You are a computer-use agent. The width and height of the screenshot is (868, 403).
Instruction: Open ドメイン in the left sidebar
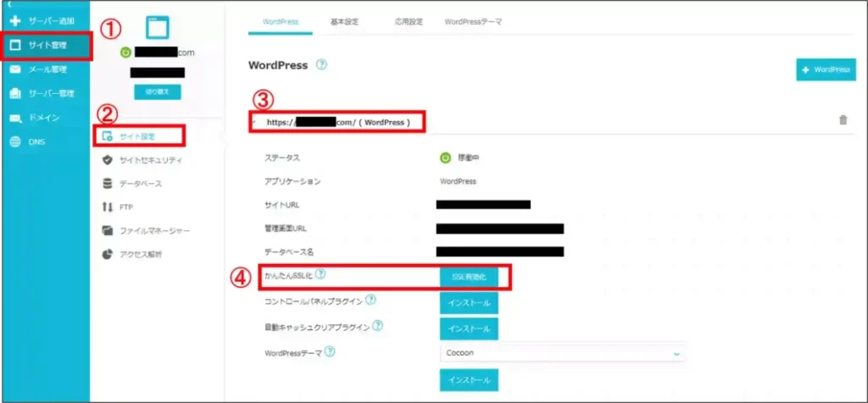42,118
